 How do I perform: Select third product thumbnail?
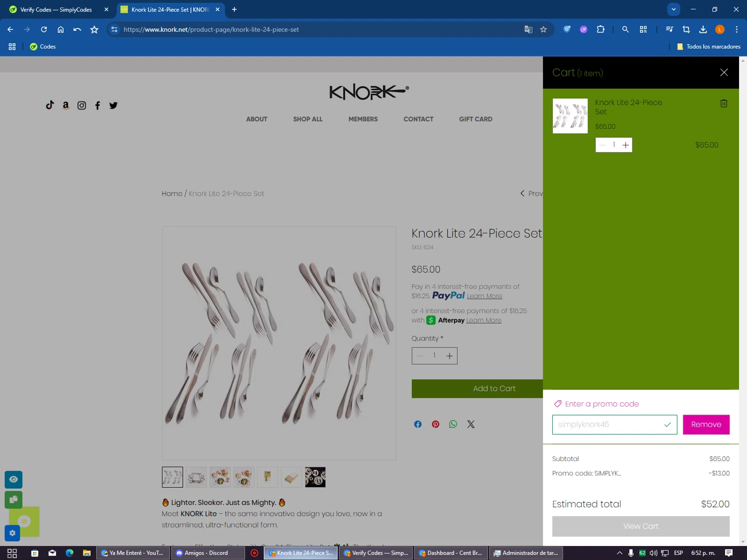pyautogui.click(x=220, y=477)
